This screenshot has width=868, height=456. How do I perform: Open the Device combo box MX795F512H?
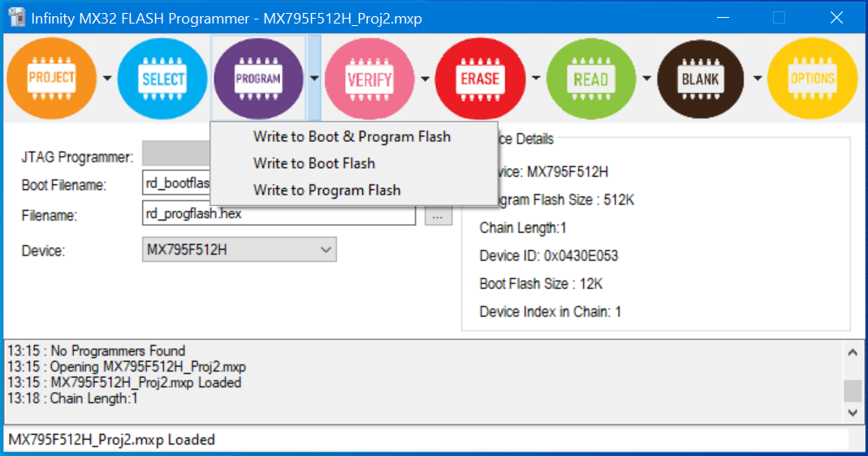click(239, 250)
